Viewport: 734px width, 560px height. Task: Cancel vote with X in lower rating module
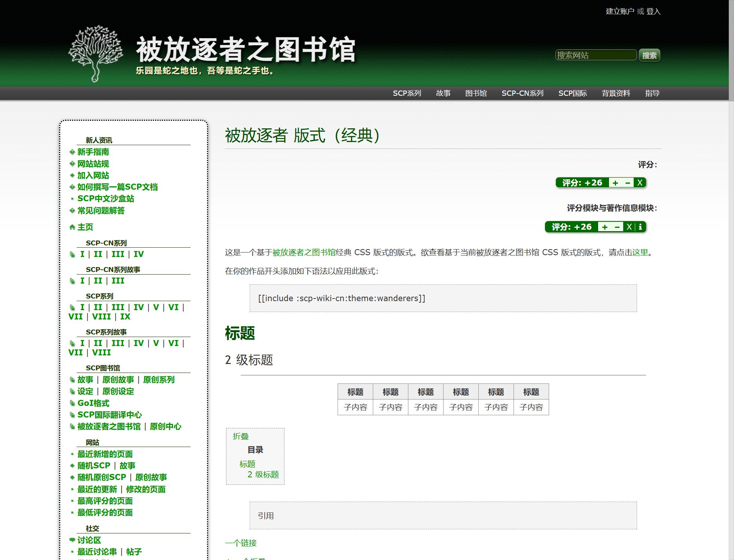(629, 227)
